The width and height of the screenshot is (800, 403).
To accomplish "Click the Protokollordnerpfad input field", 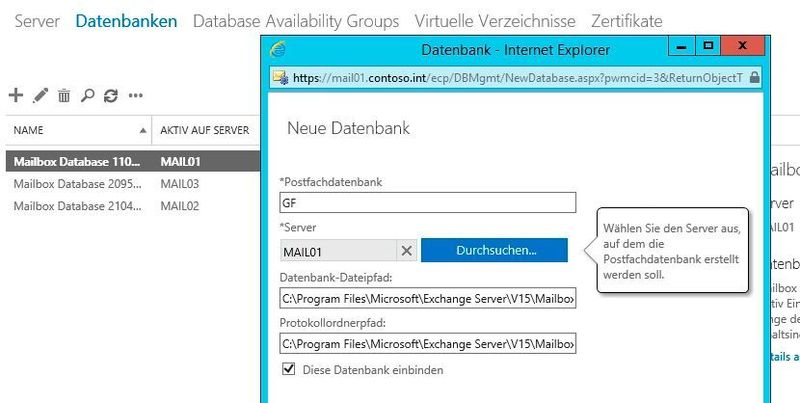I will [428, 343].
